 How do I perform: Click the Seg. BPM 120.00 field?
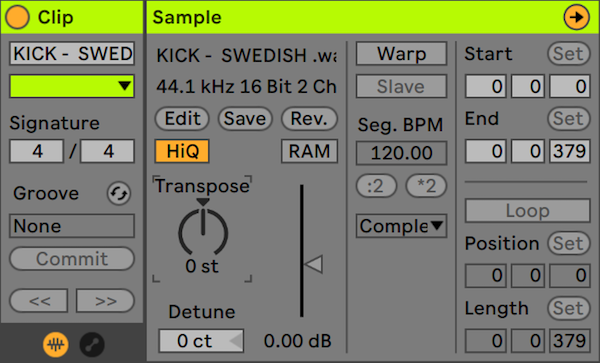point(401,153)
